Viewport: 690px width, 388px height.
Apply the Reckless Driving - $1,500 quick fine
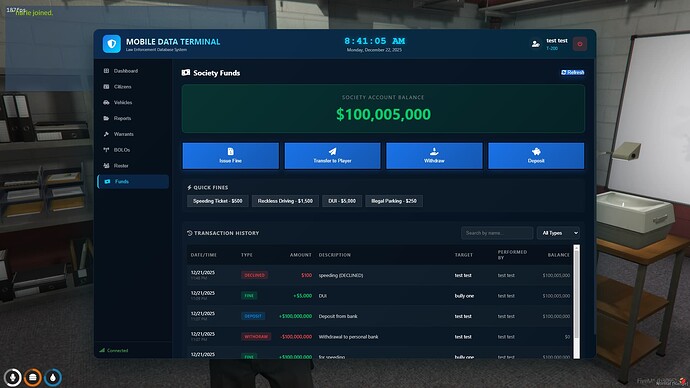pyautogui.click(x=285, y=201)
